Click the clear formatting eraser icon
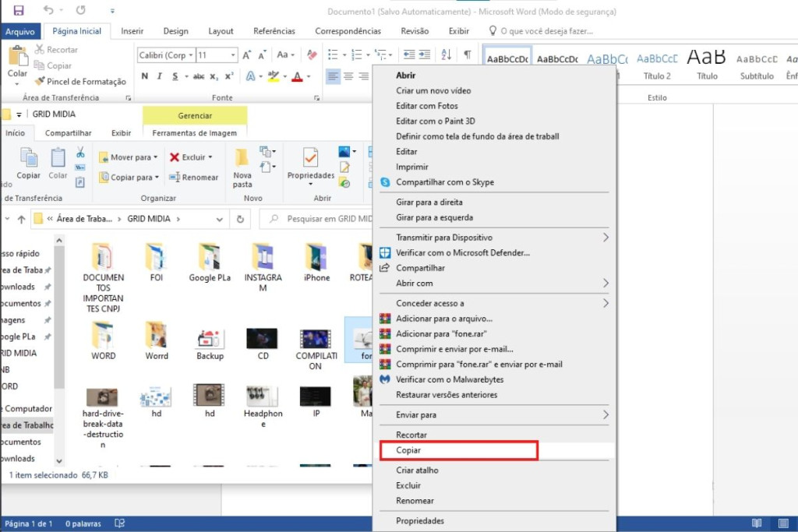798x532 pixels. coord(310,55)
